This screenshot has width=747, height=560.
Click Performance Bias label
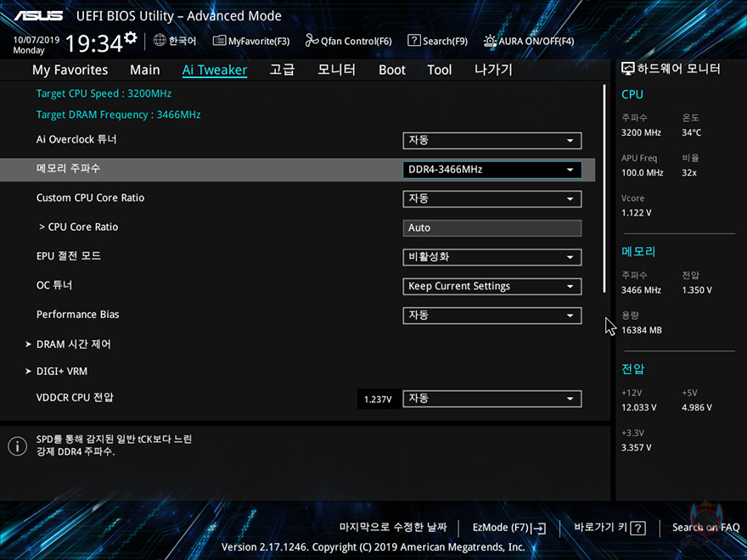77,314
